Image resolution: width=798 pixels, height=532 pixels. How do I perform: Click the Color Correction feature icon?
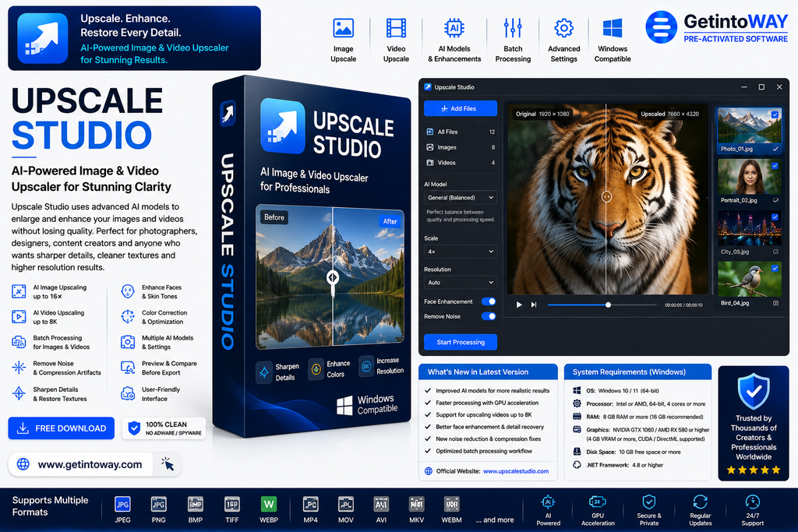(x=128, y=316)
